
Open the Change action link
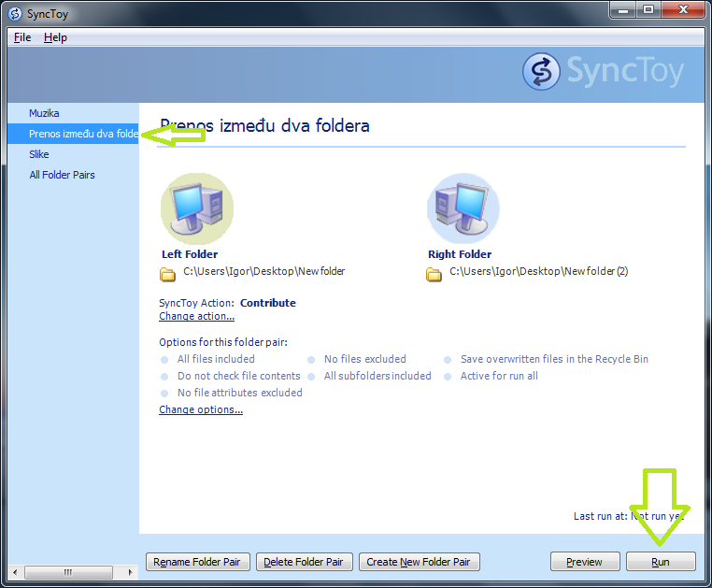196,316
